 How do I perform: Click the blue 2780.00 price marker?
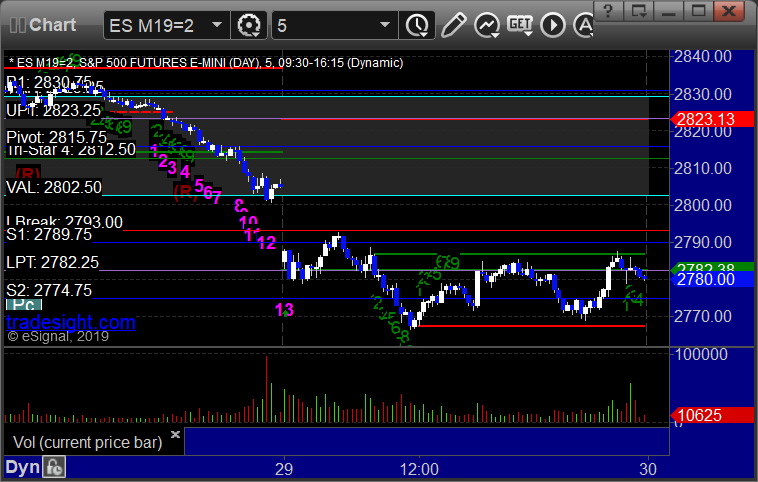[711, 280]
